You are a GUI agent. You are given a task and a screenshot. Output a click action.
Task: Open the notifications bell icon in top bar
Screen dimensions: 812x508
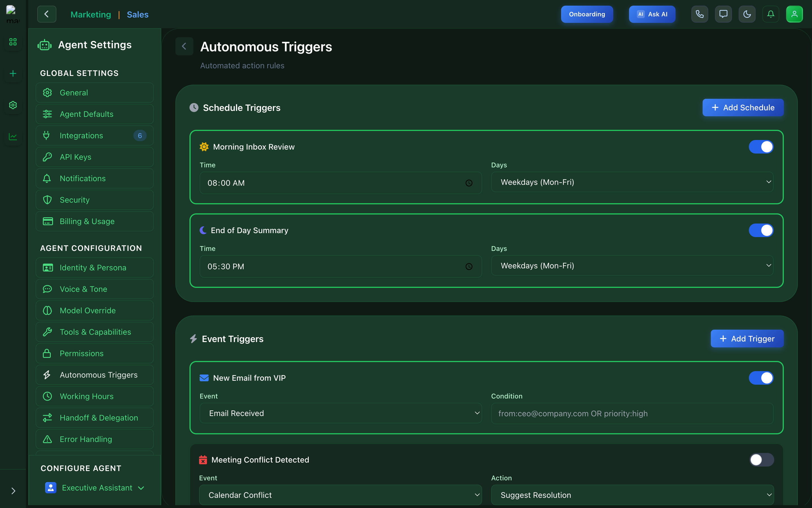(x=771, y=14)
